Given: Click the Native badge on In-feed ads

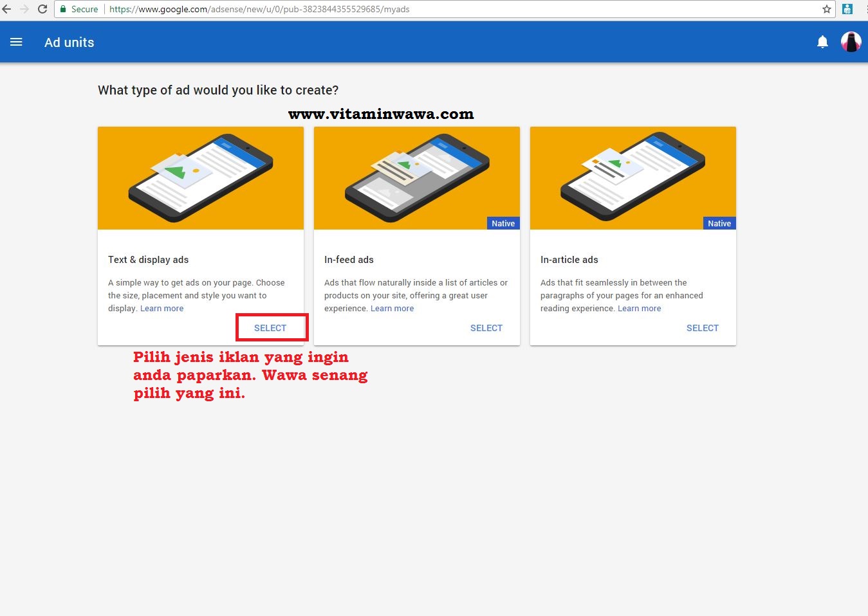Looking at the screenshot, I should [503, 223].
